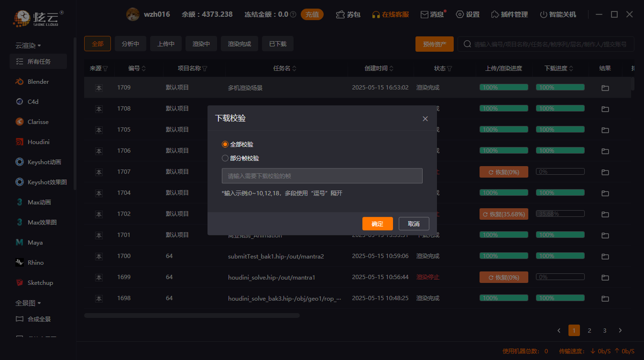Image resolution: width=644 pixels, height=360 pixels.
Task: Switch to 上传中 tab
Action: (x=166, y=44)
